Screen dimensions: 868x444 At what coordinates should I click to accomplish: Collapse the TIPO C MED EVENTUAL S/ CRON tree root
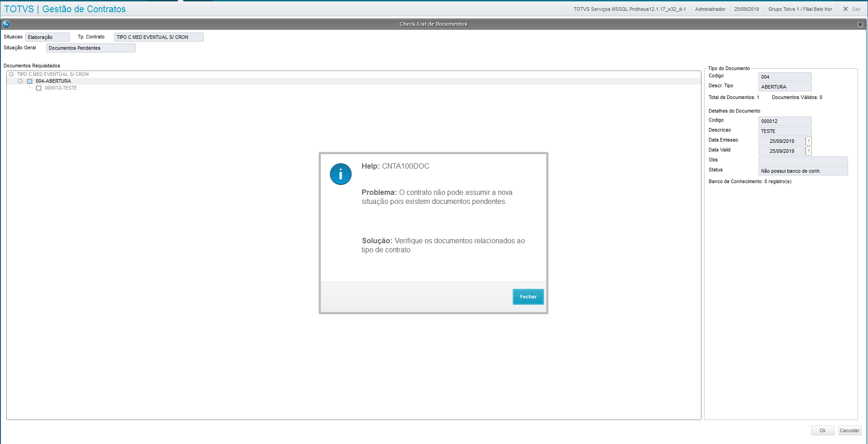pyautogui.click(x=11, y=74)
